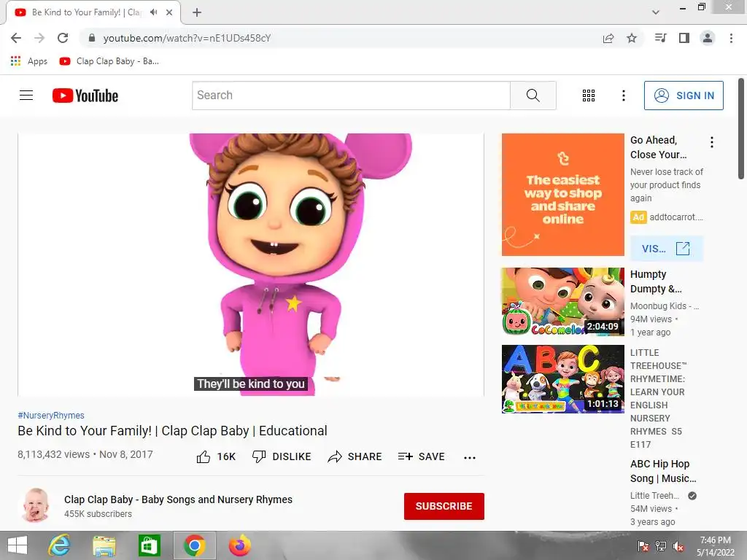Image resolution: width=747 pixels, height=560 pixels.
Task: Reload the YouTube page
Action: [x=63, y=38]
